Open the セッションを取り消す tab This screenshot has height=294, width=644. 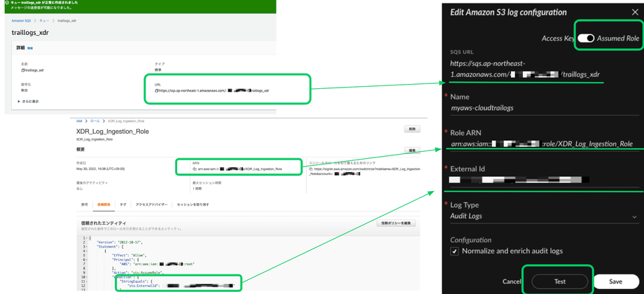click(x=193, y=204)
